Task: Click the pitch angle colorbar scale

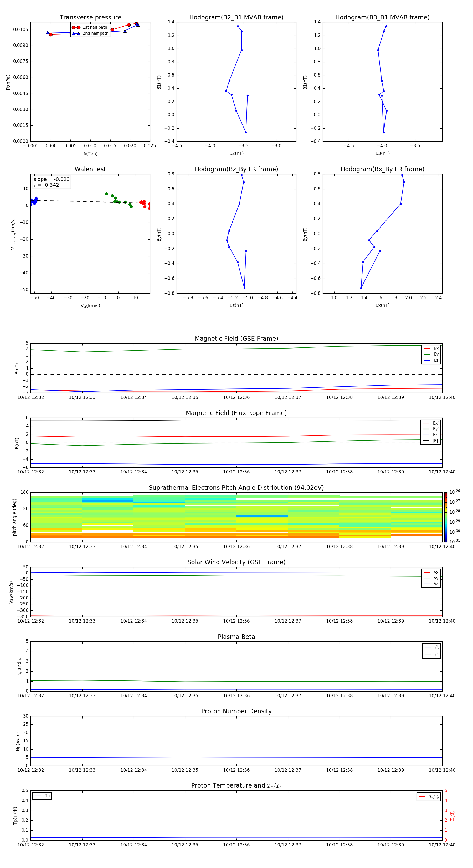Action: (x=446, y=517)
